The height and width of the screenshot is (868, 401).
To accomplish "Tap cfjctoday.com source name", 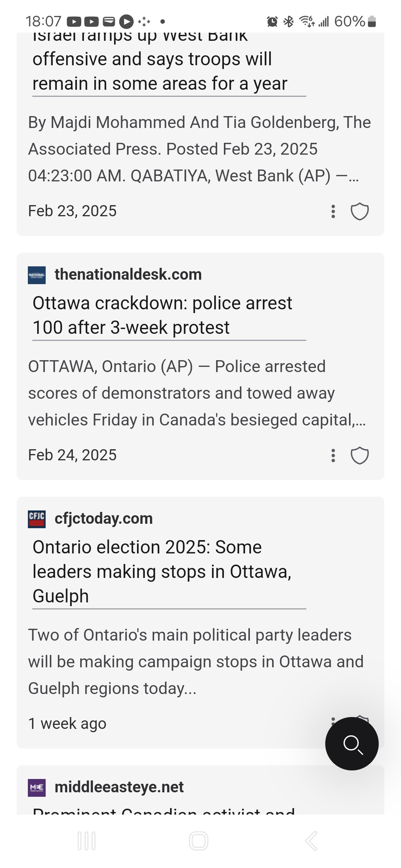I will (x=104, y=519).
